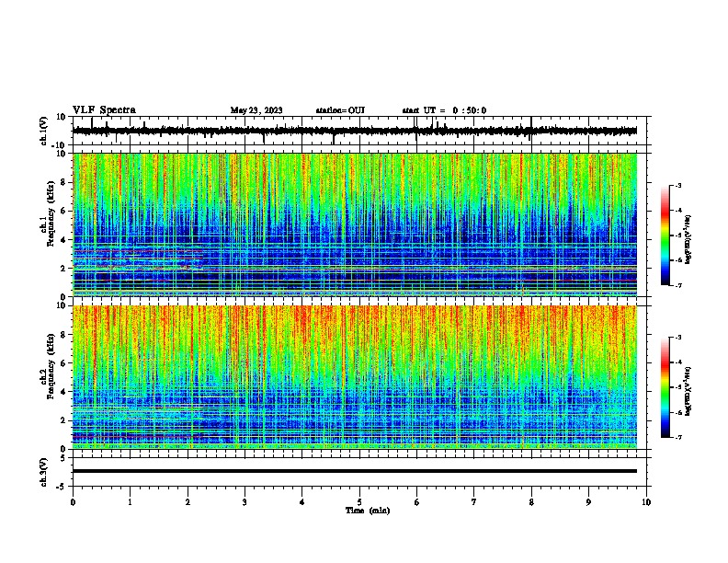Click the time axis tick label "8"
The height and width of the screenshot is (563, 728).
click(531, 502)
